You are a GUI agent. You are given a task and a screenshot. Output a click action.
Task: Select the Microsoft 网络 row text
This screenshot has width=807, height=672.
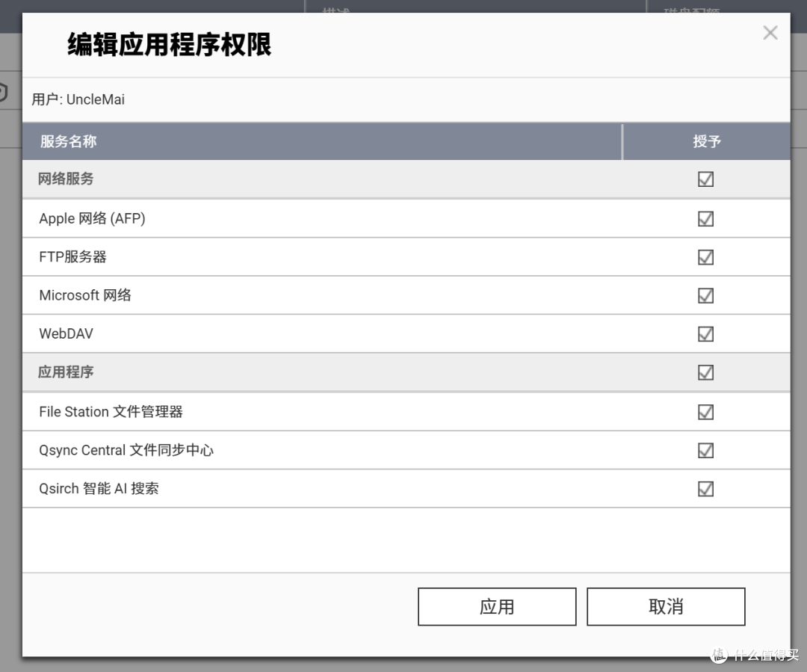click(x=85, y=295)
